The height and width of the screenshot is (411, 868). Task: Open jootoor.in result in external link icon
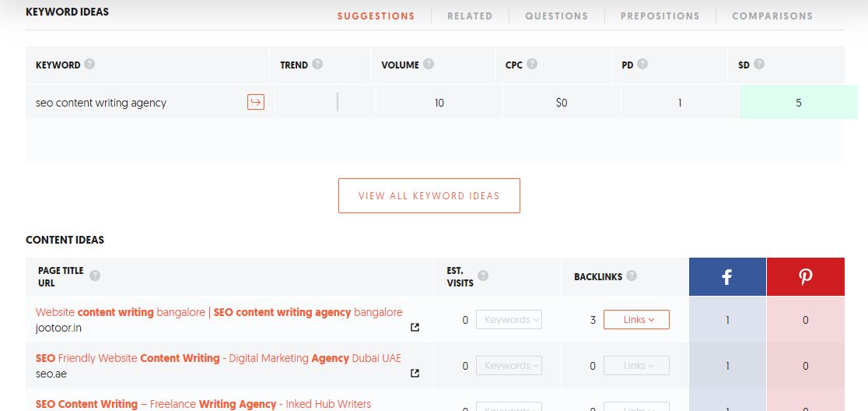coord(415,328)
